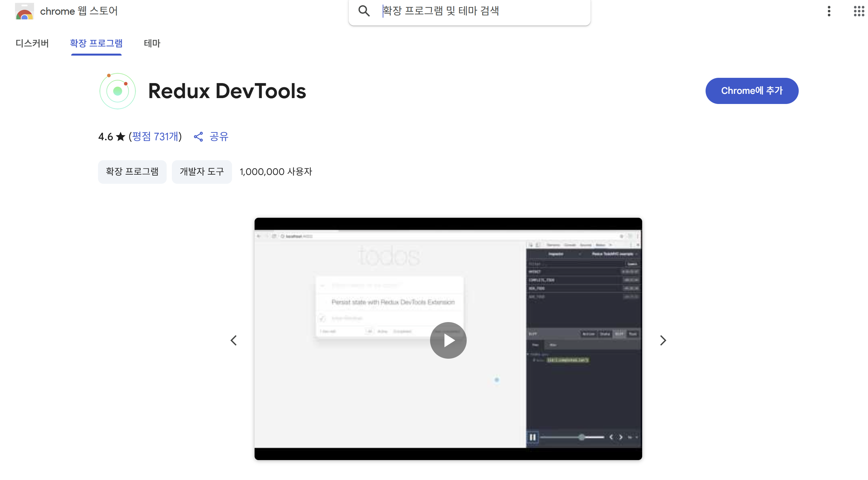Go to next screenshot with right arrow

click(x=663, y=340)
